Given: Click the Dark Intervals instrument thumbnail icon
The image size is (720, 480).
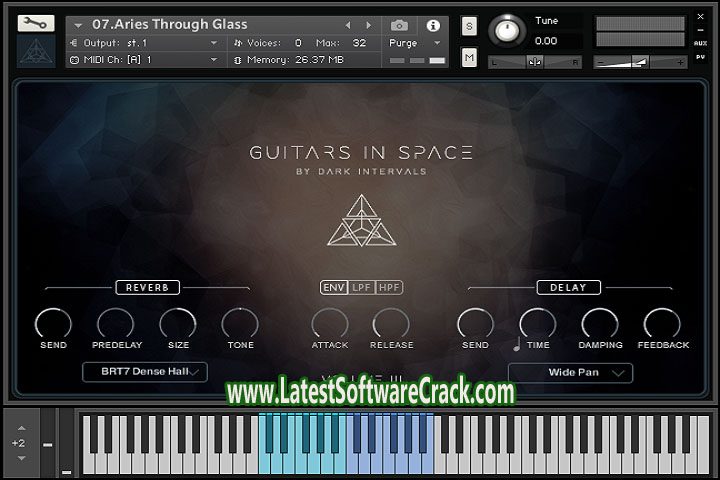Looking at the screenshot, I should (36, 51).
